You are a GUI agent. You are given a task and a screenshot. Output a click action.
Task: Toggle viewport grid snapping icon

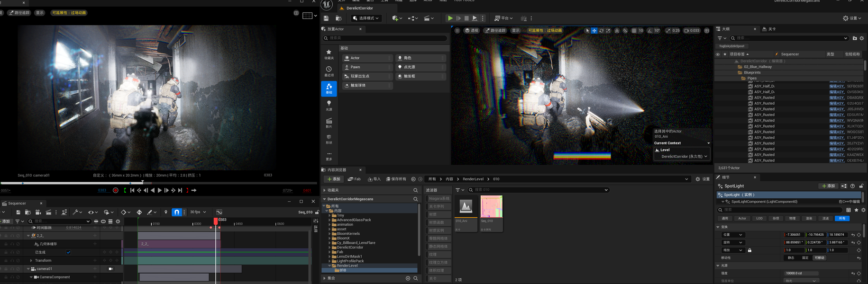point(634,30)
